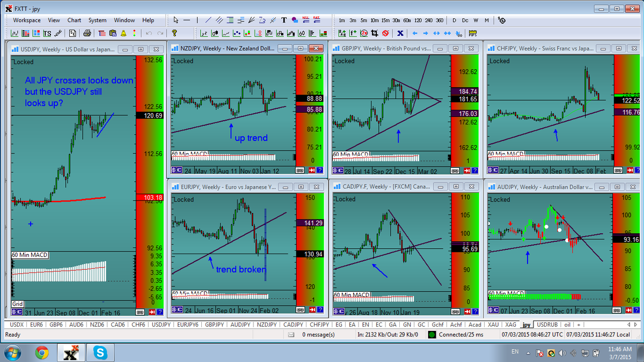This screenshot has width=644, height=362.
Task: Open the alerts bell icon
Action: (123, 33)
